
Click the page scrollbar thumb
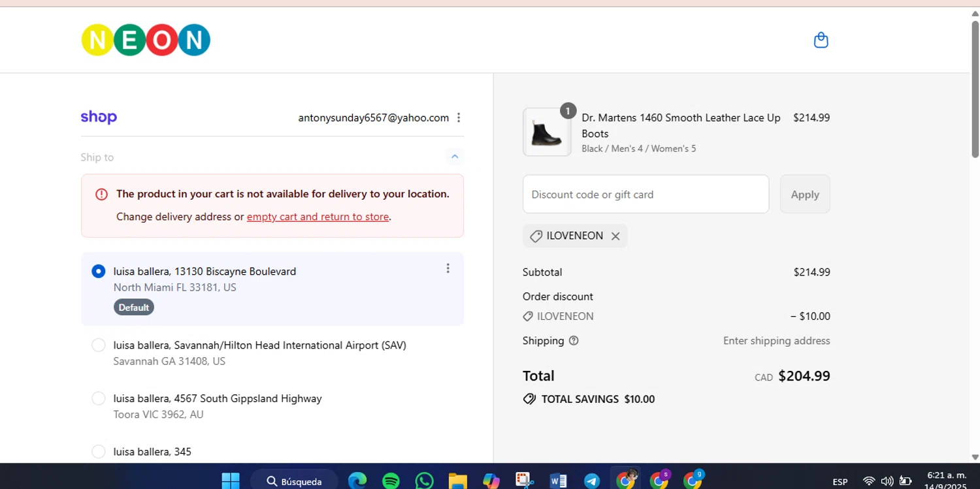click(x=975, y=88)
